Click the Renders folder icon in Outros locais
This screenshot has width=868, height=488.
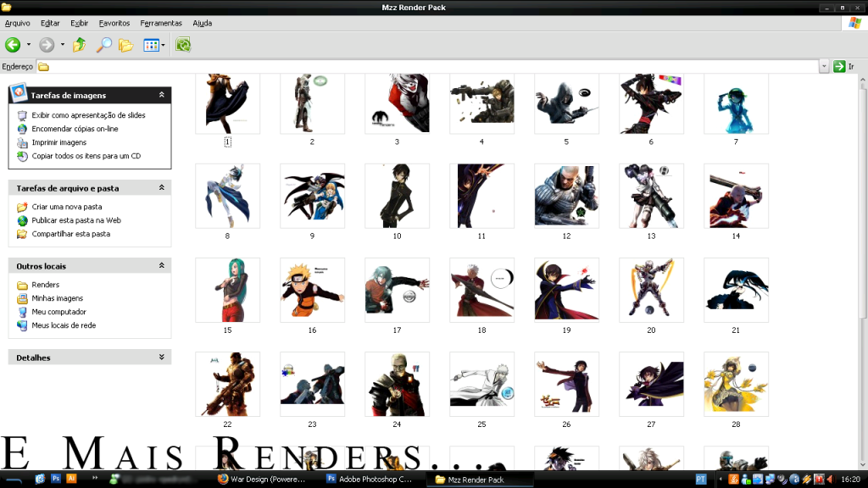[22, 285]
